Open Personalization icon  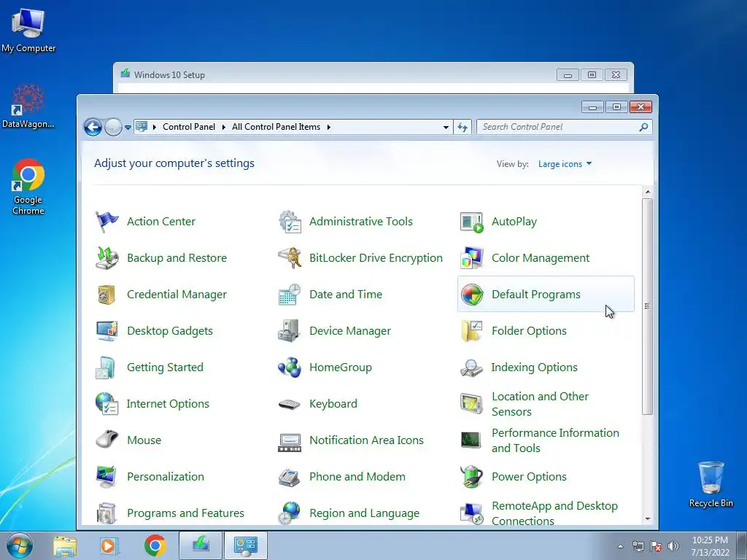pos(107,477)
